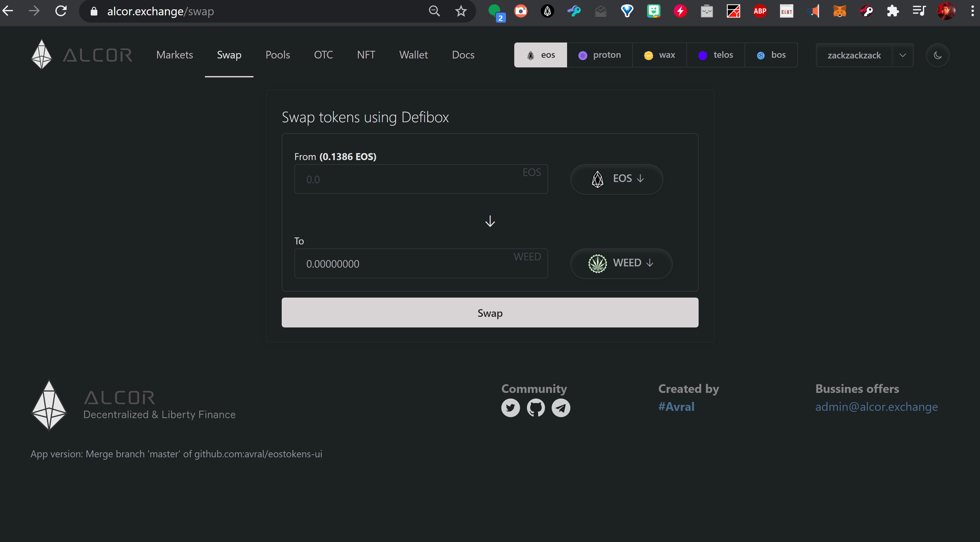Open the red lightning bolt extension
This screenshot has width=980, height=542.
click(x=680, y=11)
